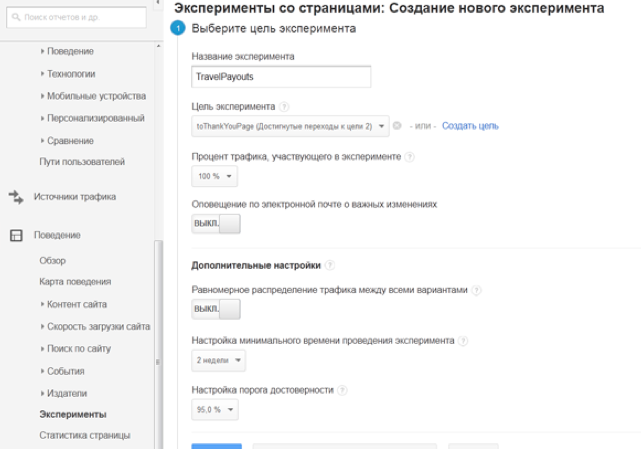The height and width of the screenshot is (449, 641).
Task: Click help icon next to Цель эксперимента
Action: (285, 106)
